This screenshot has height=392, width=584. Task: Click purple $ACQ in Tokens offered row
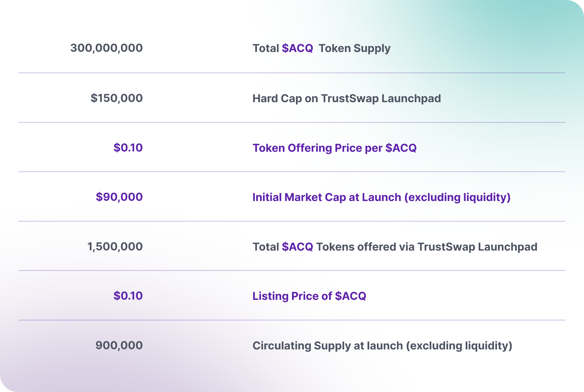pyautogui.click(x=297, y=247)
